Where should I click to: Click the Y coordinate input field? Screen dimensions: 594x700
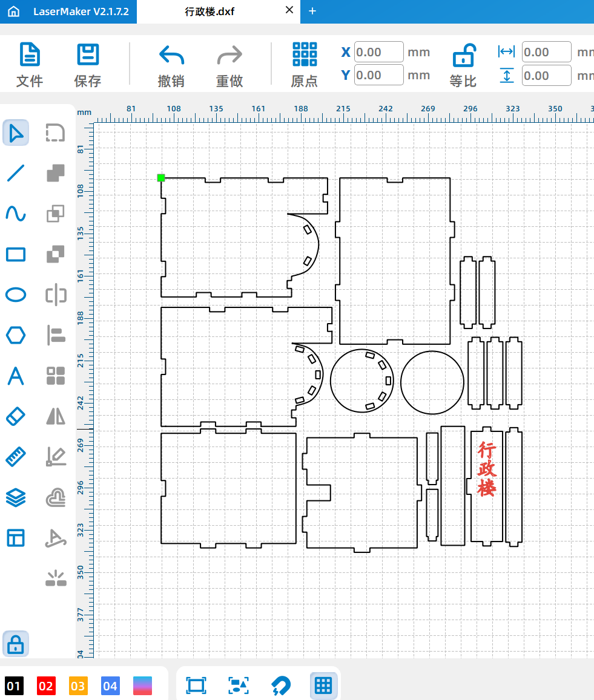pos(378,75)
